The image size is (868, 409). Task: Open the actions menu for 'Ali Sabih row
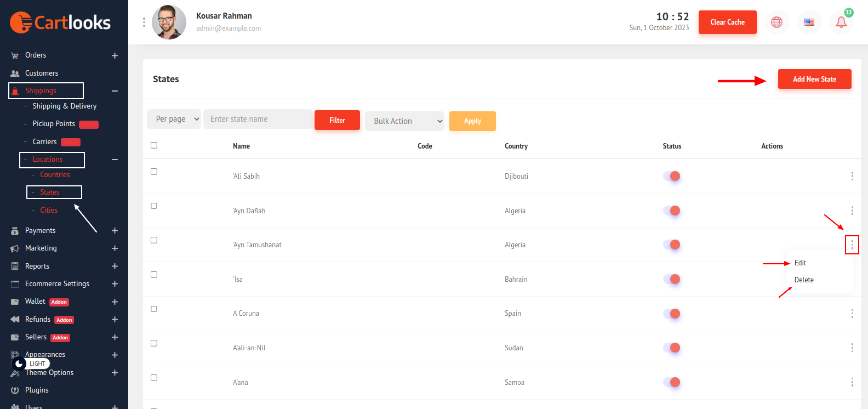click(852, 176)
